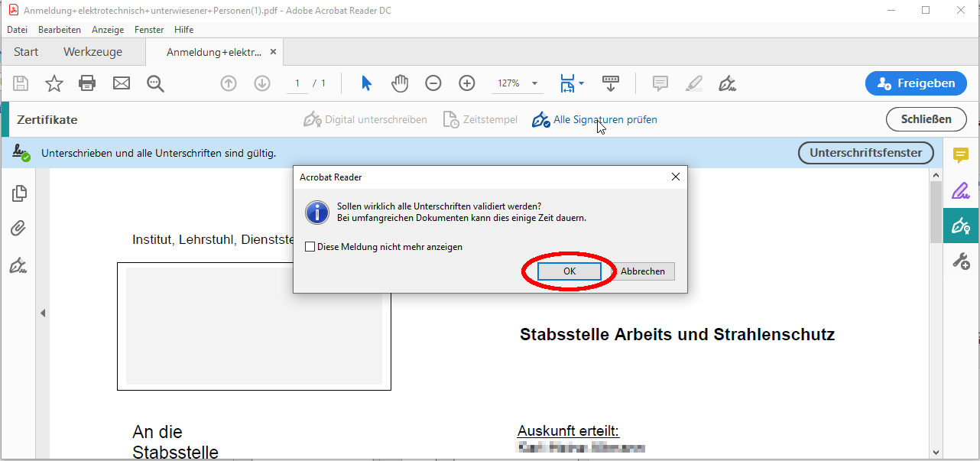This screenshot has height=461, width=980.
Task: Open the Comments panel icon on the right
Action: (961, 153)
